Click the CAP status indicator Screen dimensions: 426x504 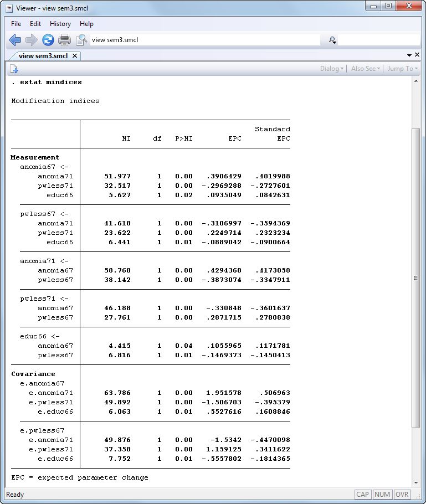pos(362,495)
